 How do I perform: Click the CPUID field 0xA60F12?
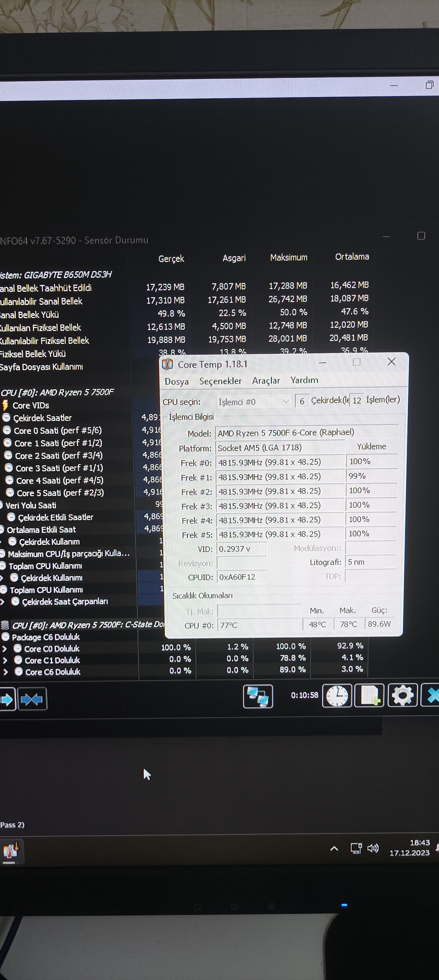[x=242, y=577]
